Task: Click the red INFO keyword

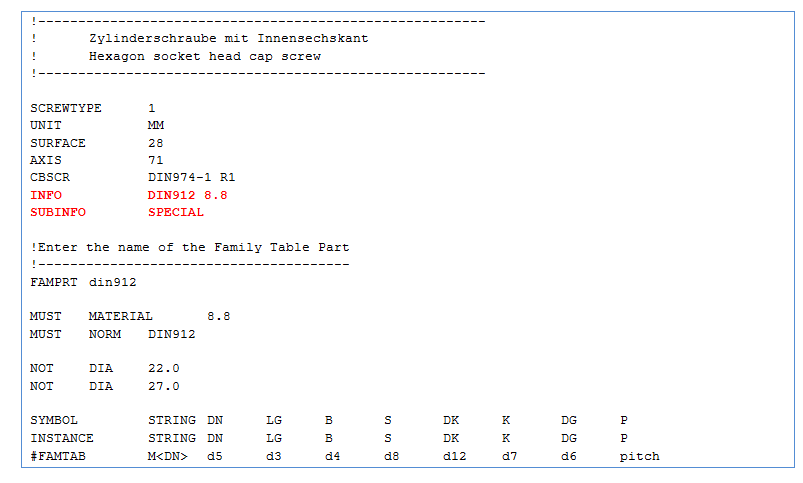Action: [46, 195]
